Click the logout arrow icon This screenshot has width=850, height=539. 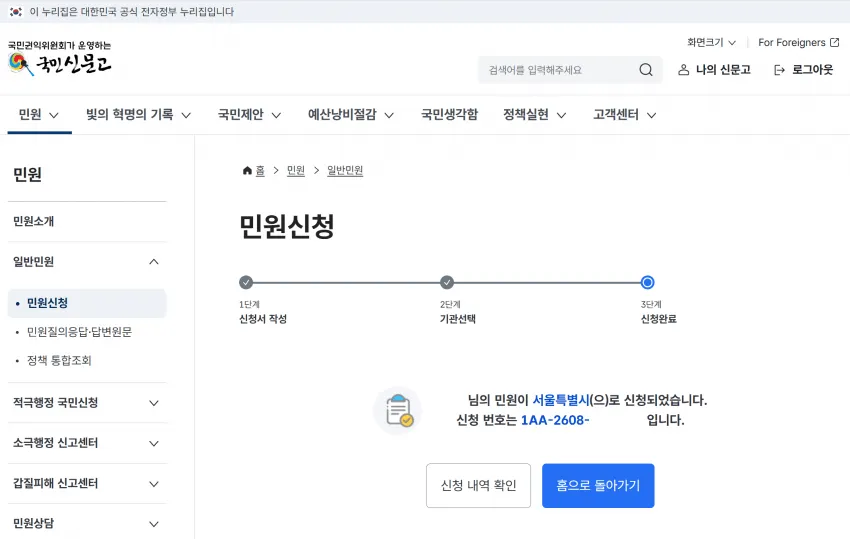coord(780,70)
